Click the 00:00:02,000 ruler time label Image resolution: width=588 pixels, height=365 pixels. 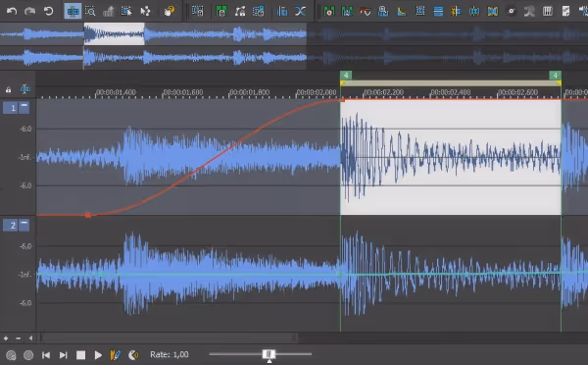[x=317, y=92]
